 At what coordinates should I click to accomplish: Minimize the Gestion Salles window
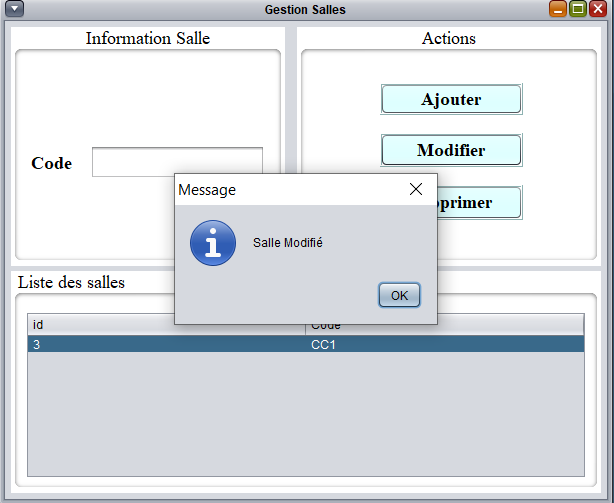[558, 9]
